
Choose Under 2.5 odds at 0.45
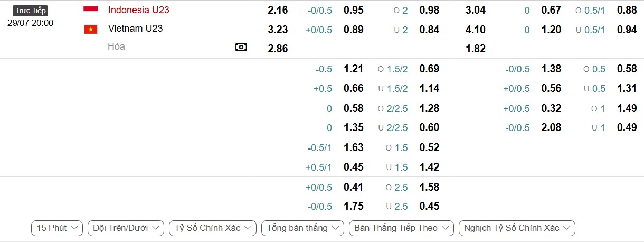[429, 207]
